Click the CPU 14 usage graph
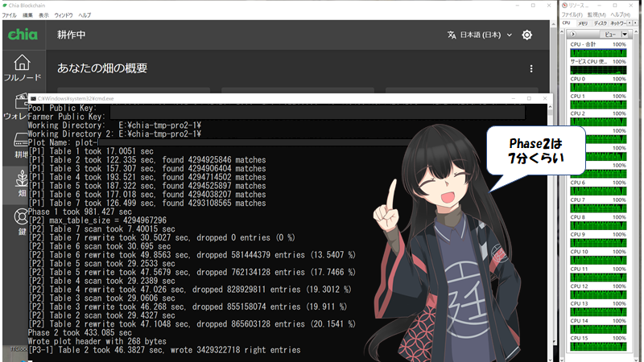Viewport: 644px width, 362px height. tap(598, 329)
